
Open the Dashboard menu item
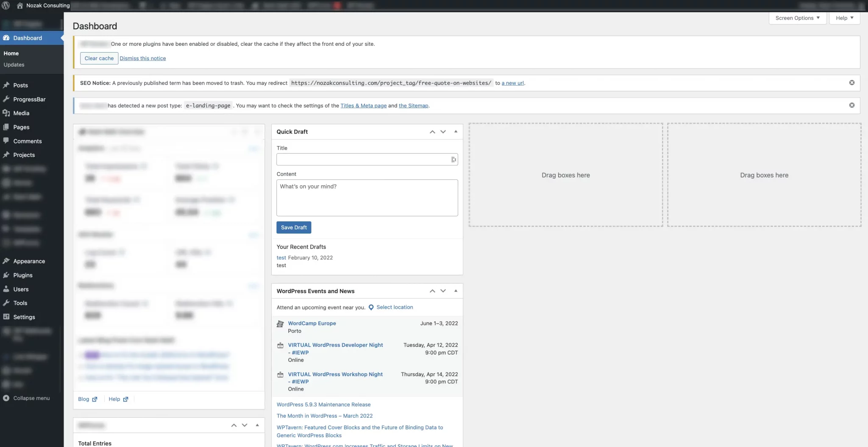(32, 38)
